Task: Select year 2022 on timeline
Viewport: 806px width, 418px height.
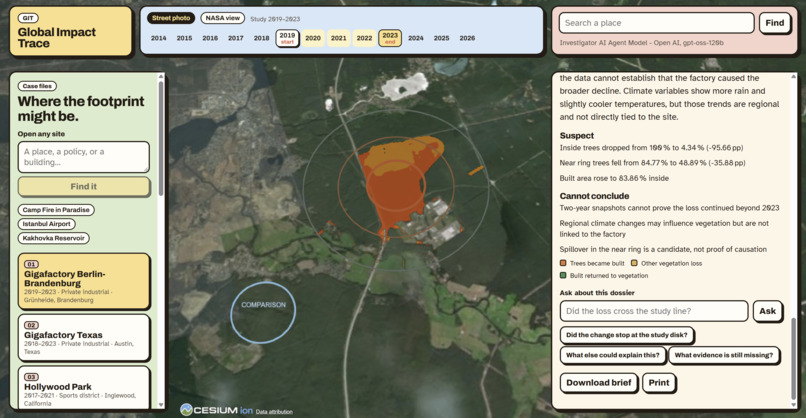Action: (x=364, y=38)
